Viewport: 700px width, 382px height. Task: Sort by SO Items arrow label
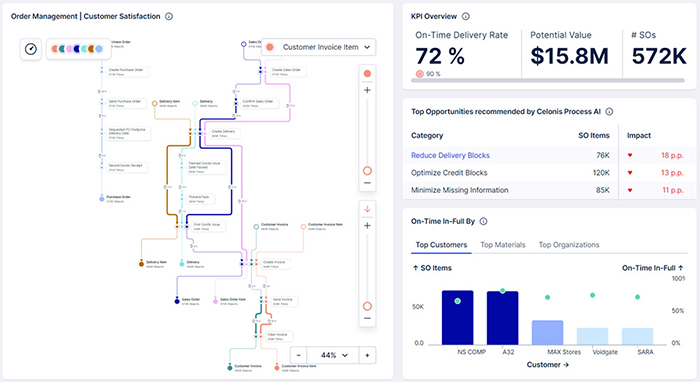coord(432,268)
